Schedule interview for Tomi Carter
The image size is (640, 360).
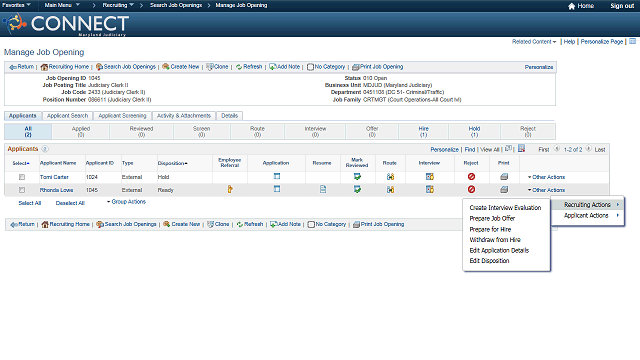tap(429, 176)
